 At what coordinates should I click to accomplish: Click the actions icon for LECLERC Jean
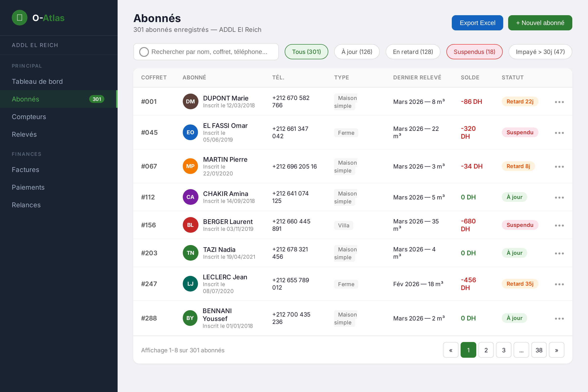point(559,284)
